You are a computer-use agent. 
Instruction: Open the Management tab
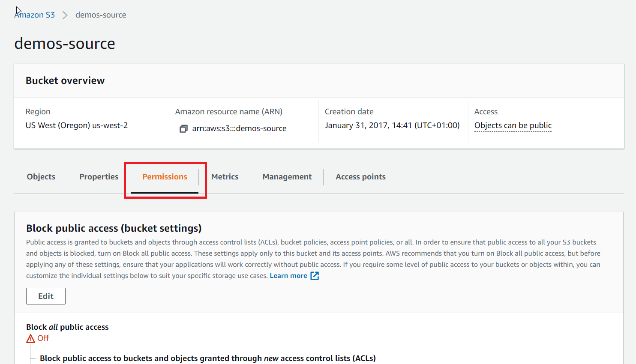tap(287, 177)
